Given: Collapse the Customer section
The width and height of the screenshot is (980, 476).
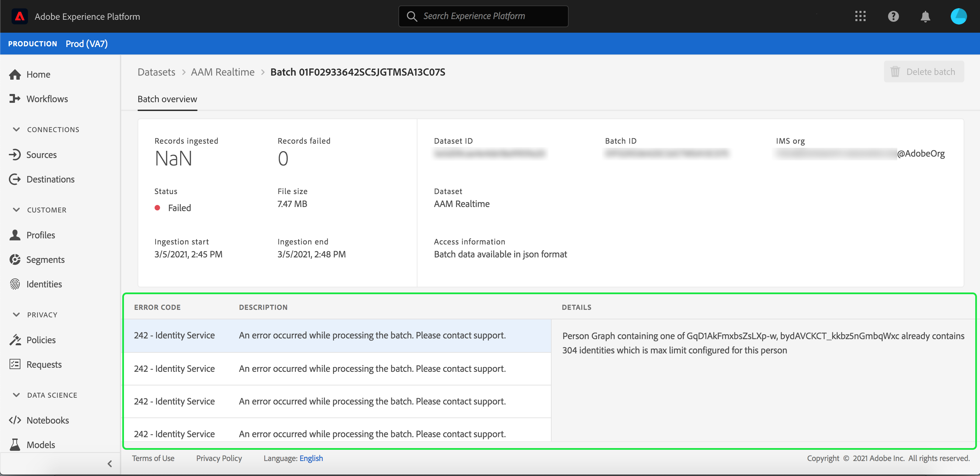Looking at the screenshot, I should 16,210.
